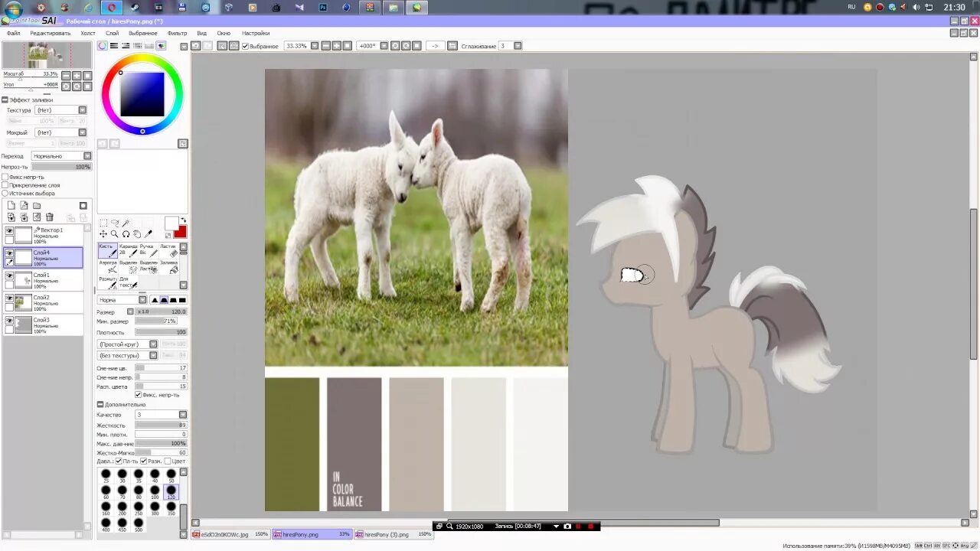Open the 33.33% zoom dropdown
Screen dimensions: 980x551
click(313, 46)
